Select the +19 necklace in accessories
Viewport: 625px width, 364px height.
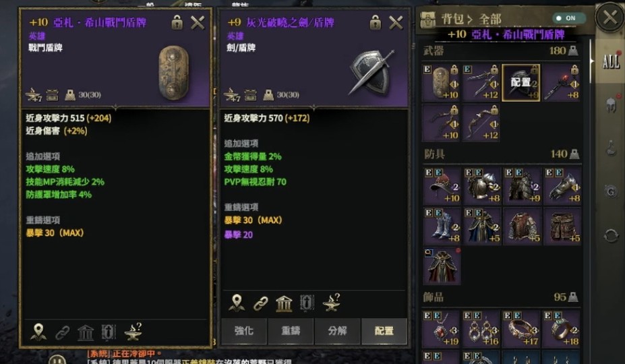[x=441, y=329]
